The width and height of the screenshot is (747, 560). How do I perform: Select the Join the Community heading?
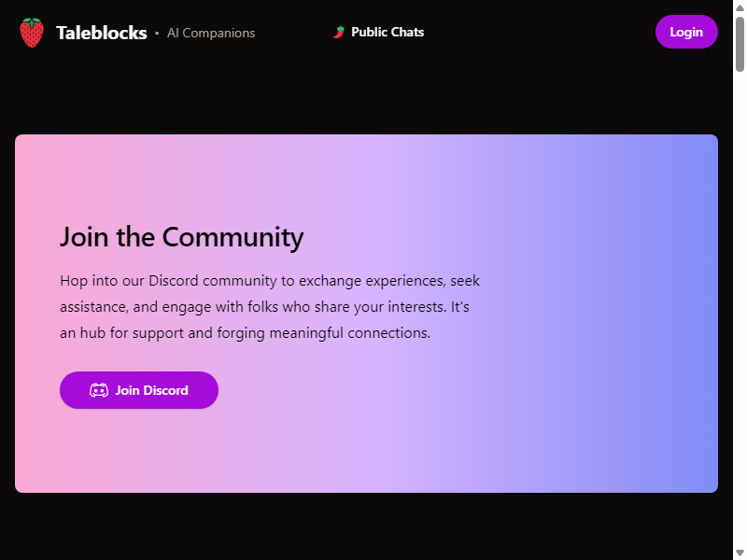(181, 237)
